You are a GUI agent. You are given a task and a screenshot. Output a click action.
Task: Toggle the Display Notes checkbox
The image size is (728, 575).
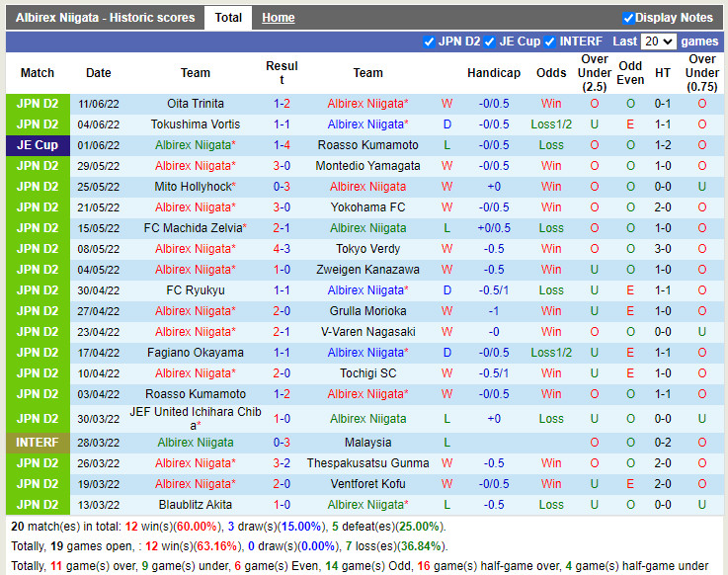coord(628,18)
